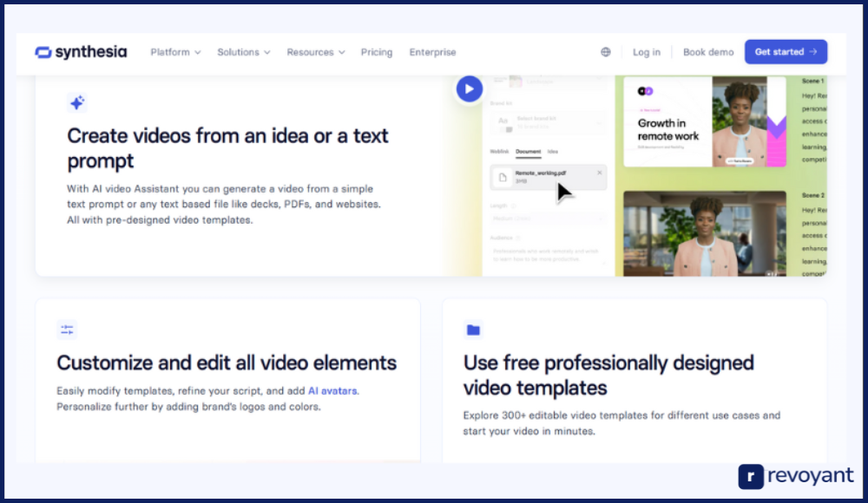This screenshot has height=503, width=868.
Task: Go to the Pricing page
Action: (x=377, y=52)
